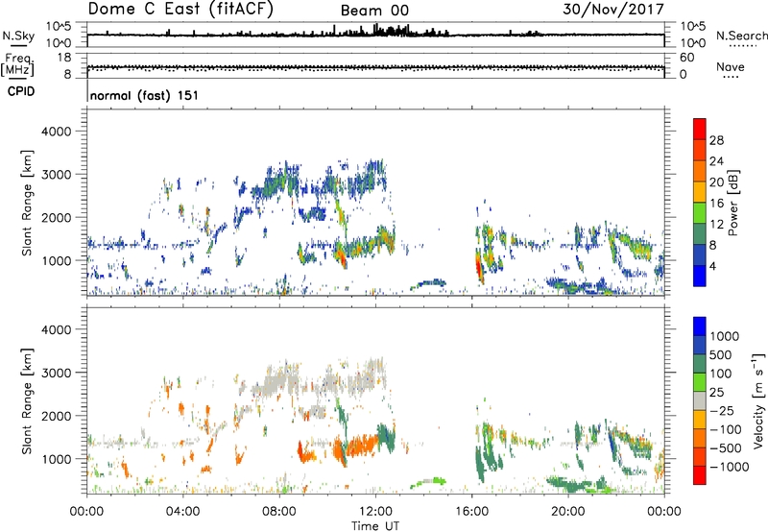The width and height of the screenshot is (768, 532).
Task: Click the 'normal (fast) 151' text
Action: pos(145,95)
